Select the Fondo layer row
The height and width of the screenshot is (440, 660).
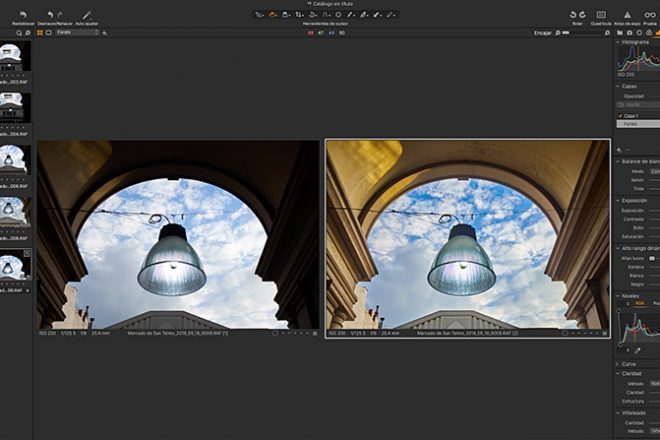638,124
